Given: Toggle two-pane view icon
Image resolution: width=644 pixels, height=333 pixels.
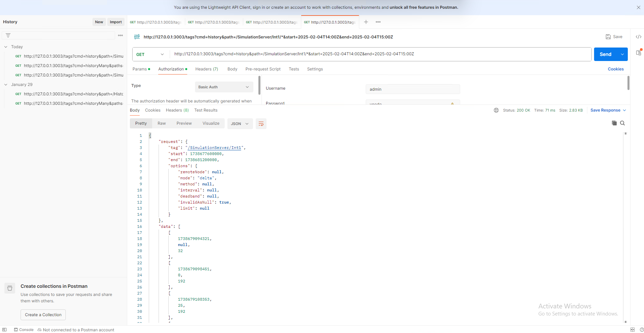Looking at the screenshot, I should coord(633,330).
